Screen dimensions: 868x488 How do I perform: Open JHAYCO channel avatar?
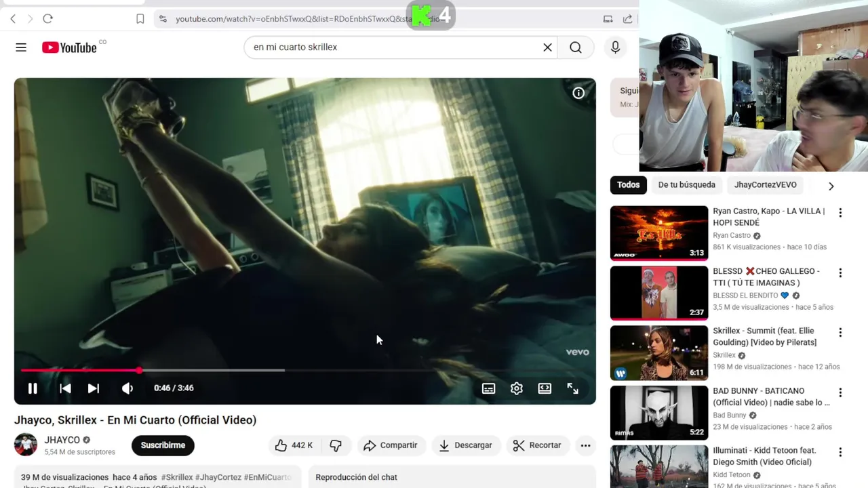(26, 445)
